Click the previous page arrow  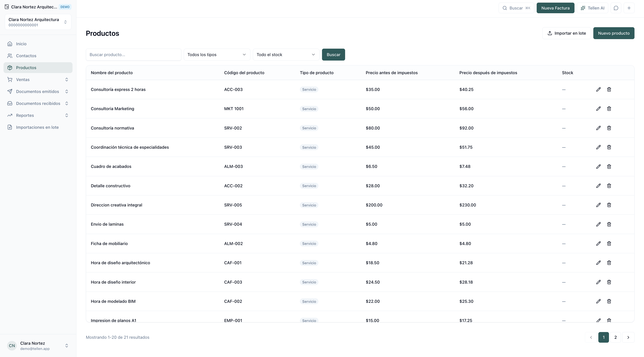click(x=591, y=337)
